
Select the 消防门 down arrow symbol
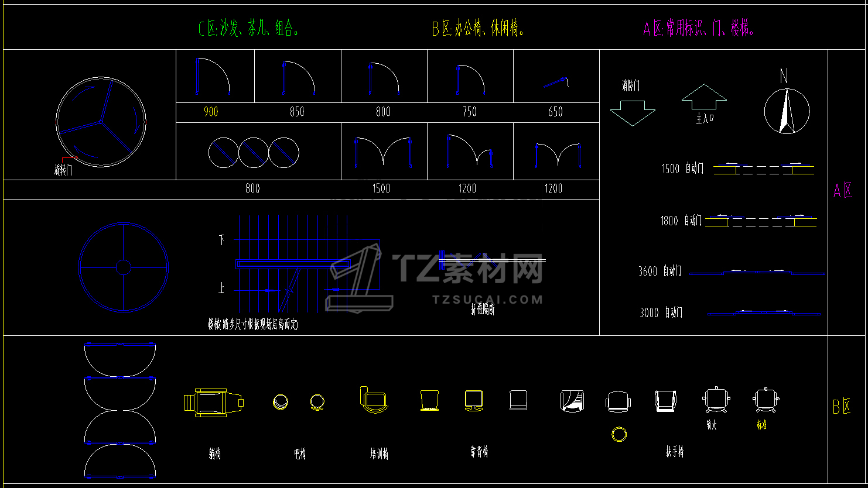632,113
